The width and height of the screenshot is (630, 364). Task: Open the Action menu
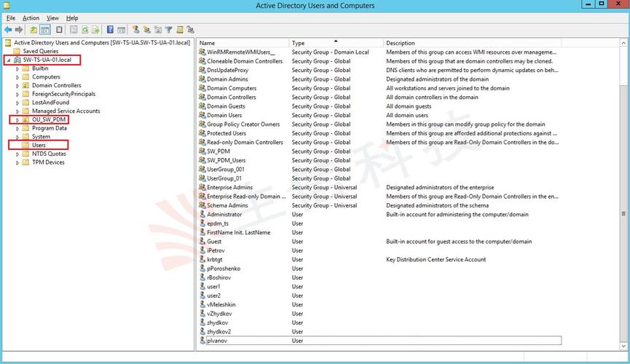(31, 17)
